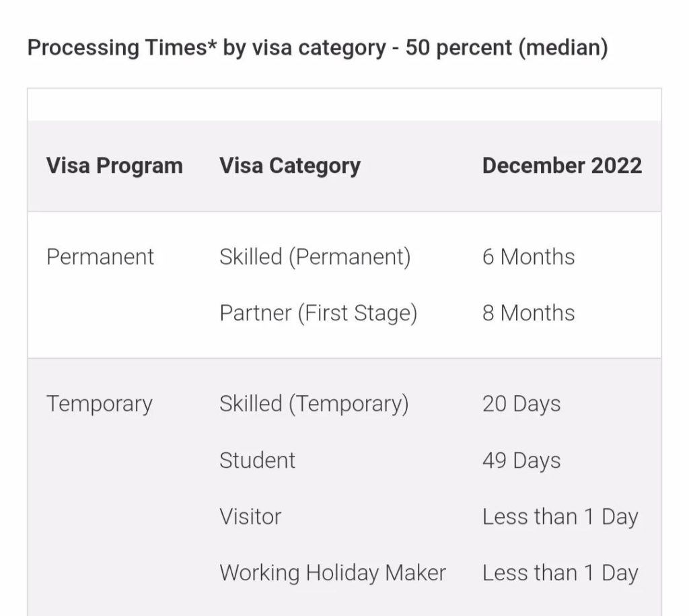Click the Student visa category
Screen dimensions: 689x616
click(x=257, y=460)
